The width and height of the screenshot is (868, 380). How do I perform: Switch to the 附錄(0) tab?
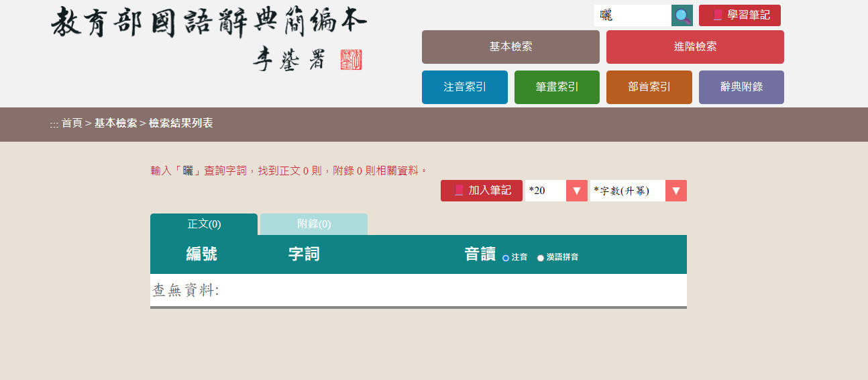[314, 224]
